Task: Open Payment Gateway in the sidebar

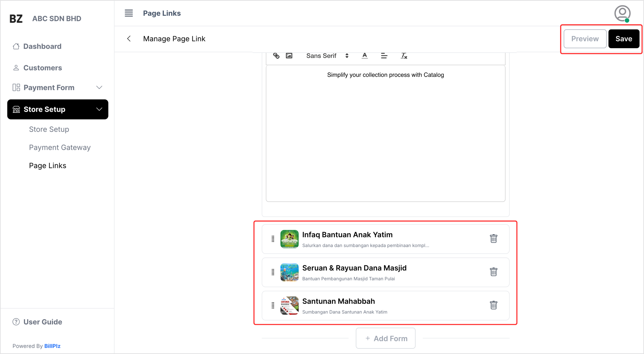Action: click(60, 147)
